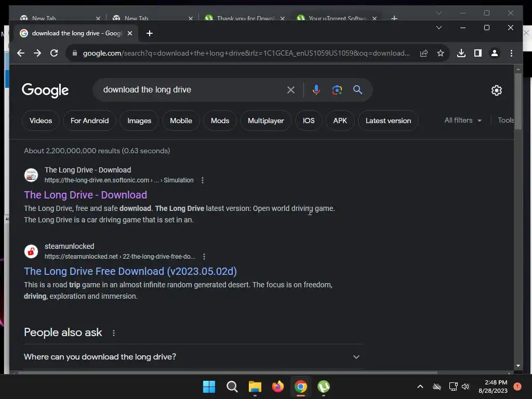Open All filters dropdown
This screenshot has width=532, height=399.
click(463, 121)
